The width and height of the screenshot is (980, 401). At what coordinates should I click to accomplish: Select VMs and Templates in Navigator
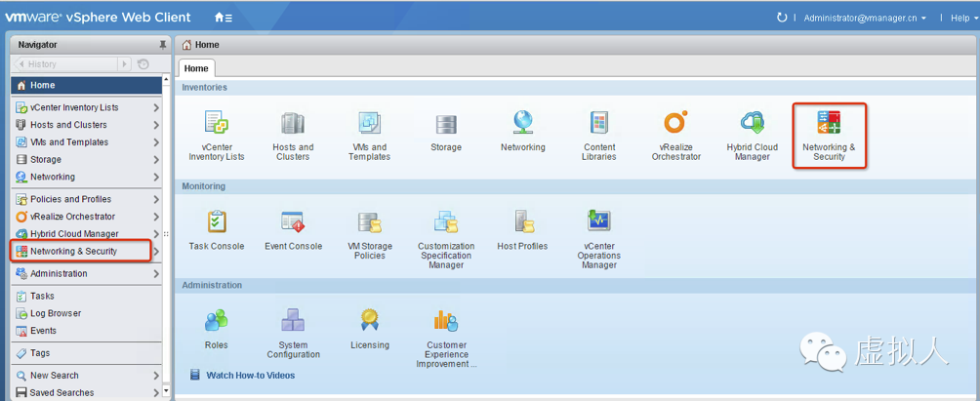click(x=86, y=142)
